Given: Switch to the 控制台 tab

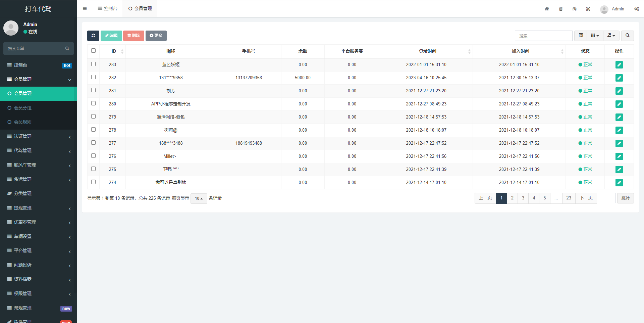Looking at the screenshot, I should pos(107,9).
